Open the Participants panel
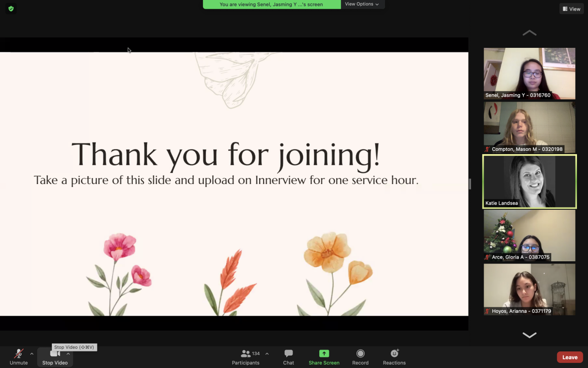 coord(246,357)
